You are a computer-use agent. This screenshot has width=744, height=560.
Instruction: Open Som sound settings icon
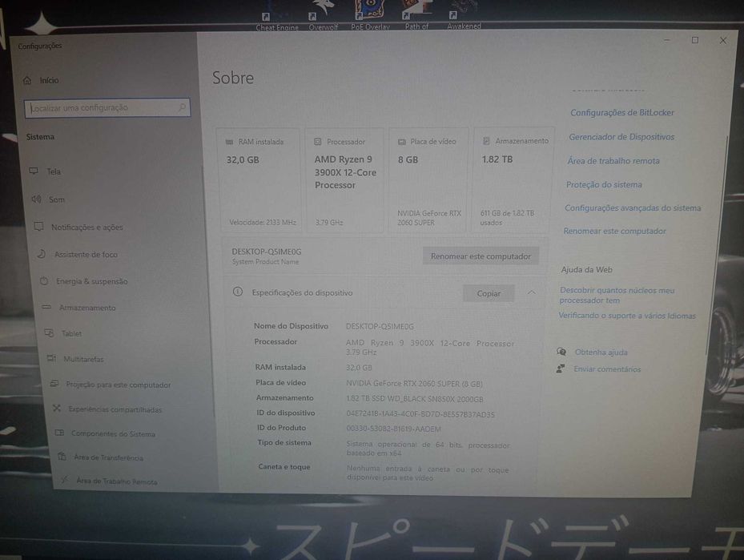[x=36, y=199]
